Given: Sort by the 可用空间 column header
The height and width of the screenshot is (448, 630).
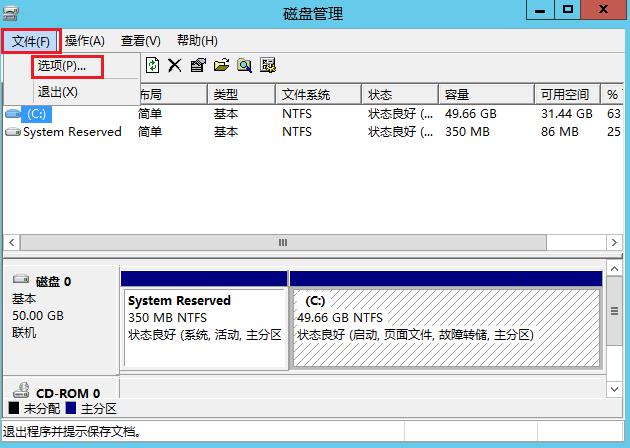Looking at the screenshot, I should (568, 94).
